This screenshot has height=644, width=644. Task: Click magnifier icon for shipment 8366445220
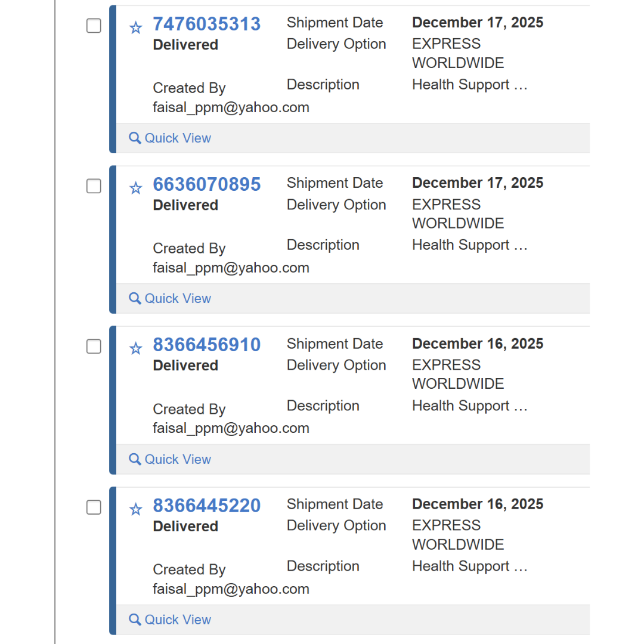tap(135, 620)
